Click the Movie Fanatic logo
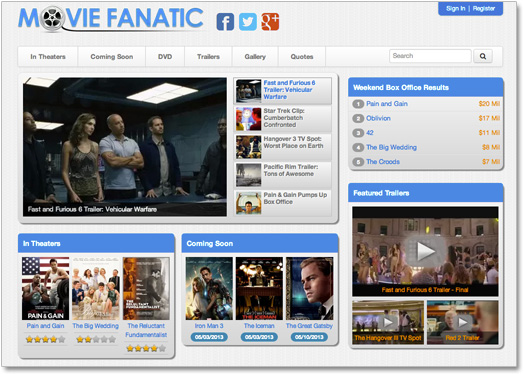The width and height of the screenshot is (524, 374). coord(111,19)
